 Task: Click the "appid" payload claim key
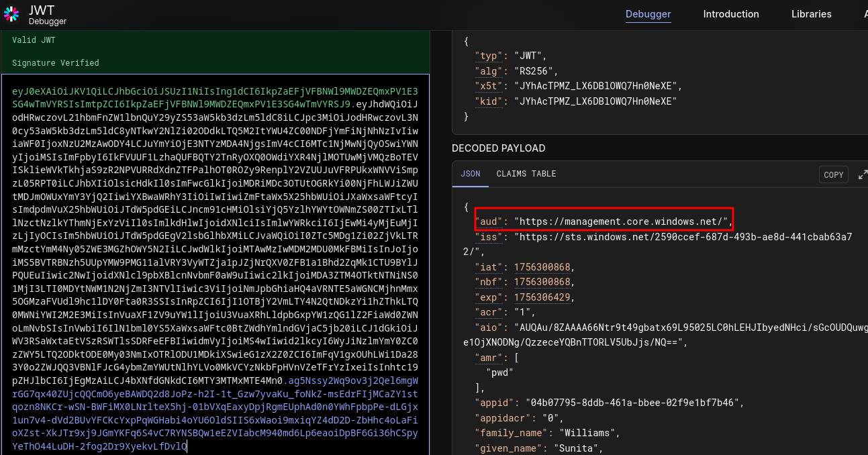pos(493,403)
